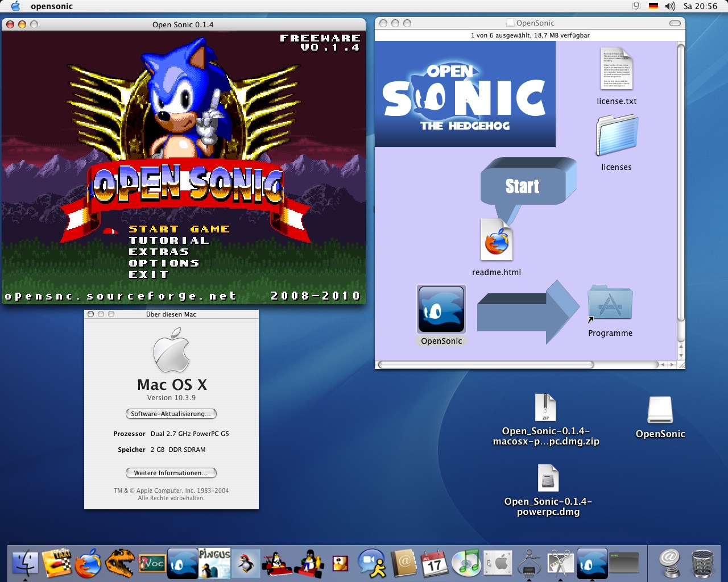Open the caliper-on-chip profiler Dock icon
728x582 pixels.
click(529, 563)
